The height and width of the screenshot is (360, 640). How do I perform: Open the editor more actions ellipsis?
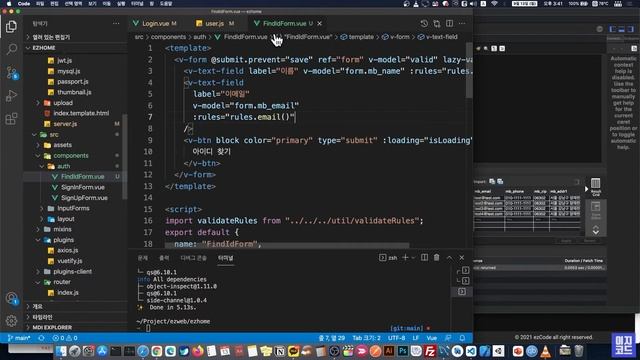pos(462,24)
